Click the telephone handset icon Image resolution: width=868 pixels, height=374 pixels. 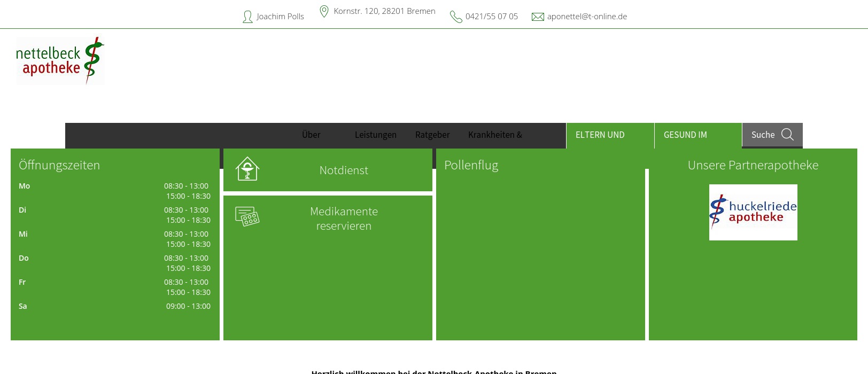pyautogui.click(x=456, y=17)
